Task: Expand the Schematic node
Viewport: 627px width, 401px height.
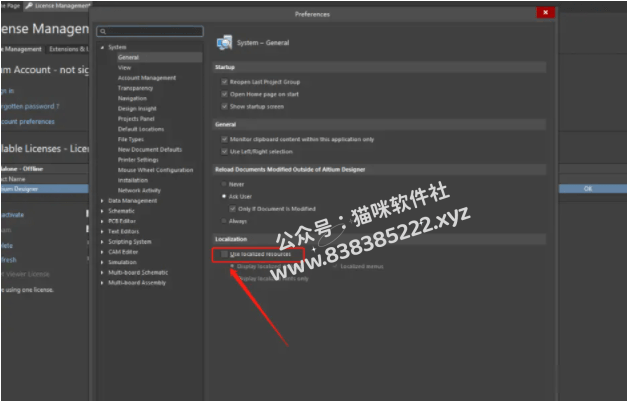Action: [102, 211]
